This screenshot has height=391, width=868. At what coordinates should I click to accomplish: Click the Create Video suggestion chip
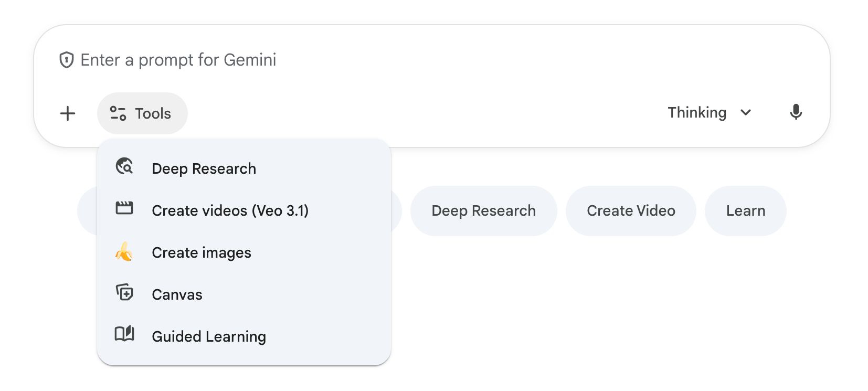coord(631,210)
